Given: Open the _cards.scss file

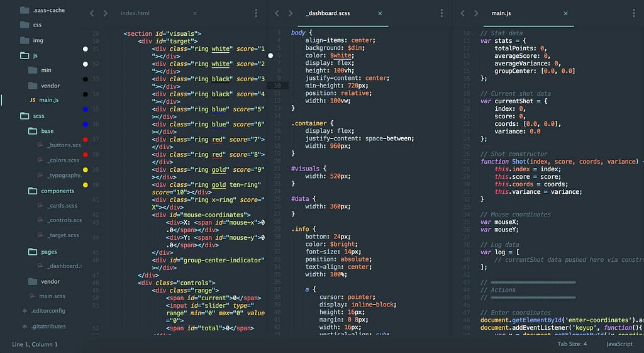Looking at the screenshot, I should pyautogui.click(x=57, y=206).
